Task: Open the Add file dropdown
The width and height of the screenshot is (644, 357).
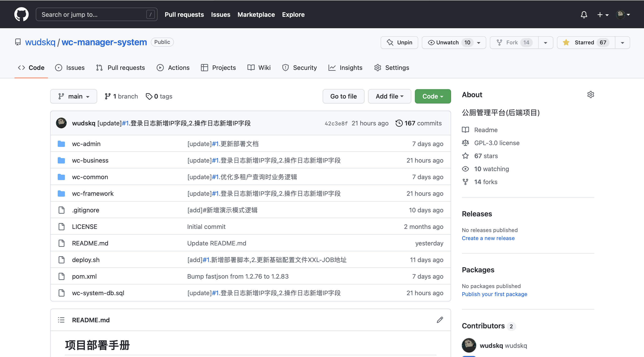Action: coord(390,96)
